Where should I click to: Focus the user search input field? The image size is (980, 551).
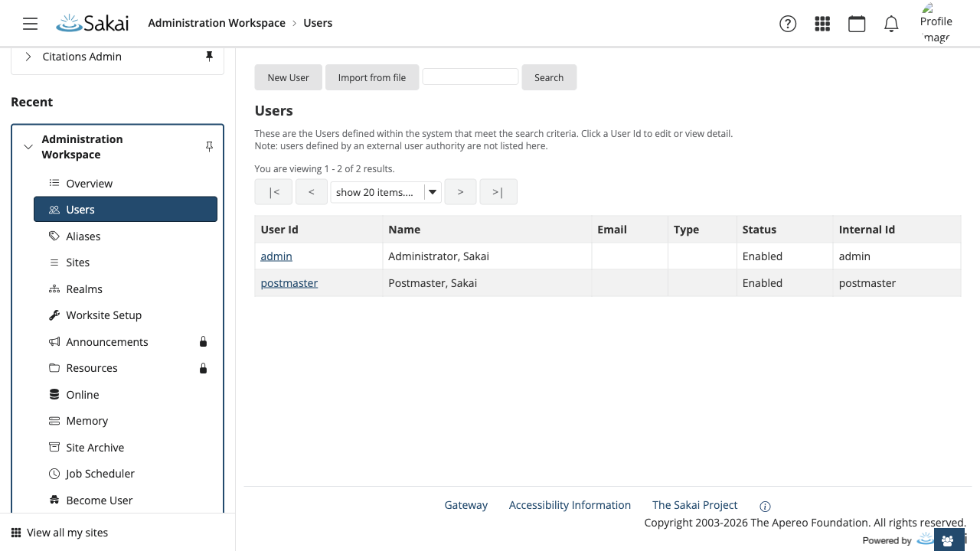pos(470,77)
